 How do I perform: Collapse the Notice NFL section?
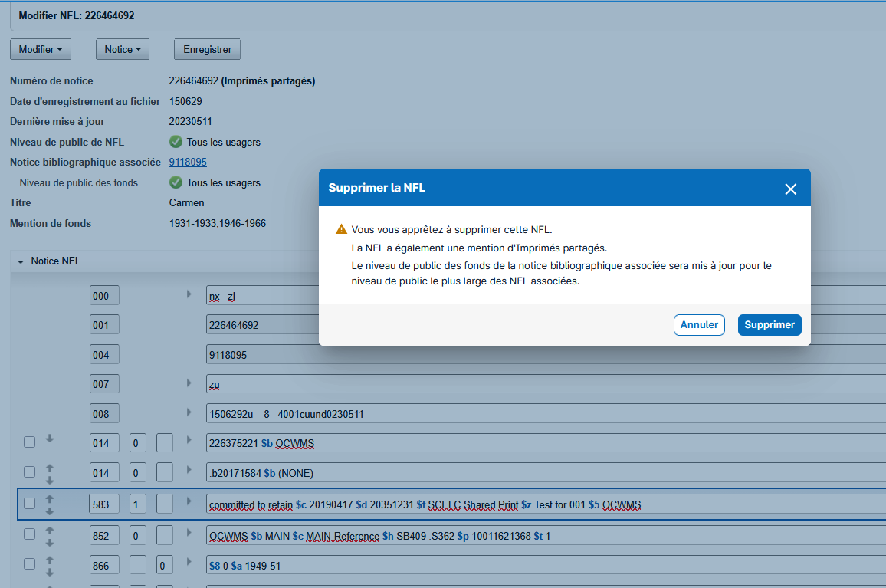coord(21,261)
